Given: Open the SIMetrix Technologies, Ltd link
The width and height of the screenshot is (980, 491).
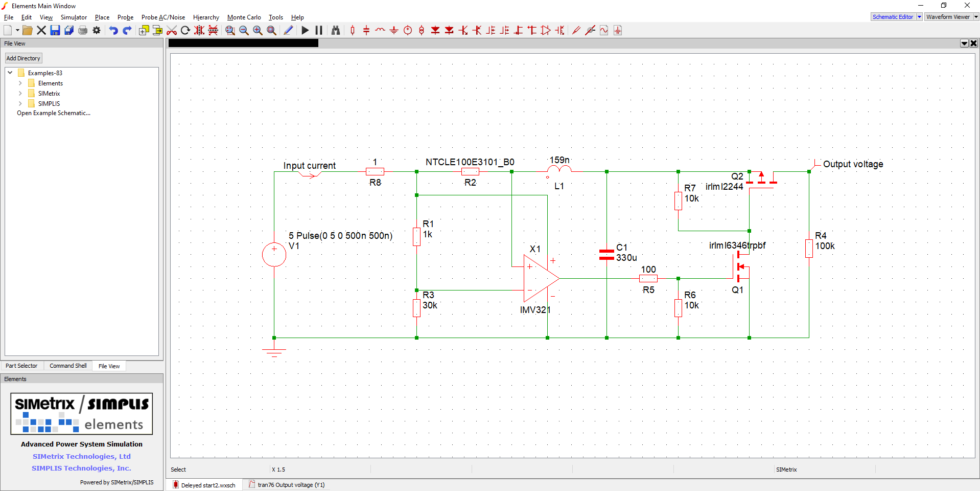Looking at the screenshot, I should [82, 456].
